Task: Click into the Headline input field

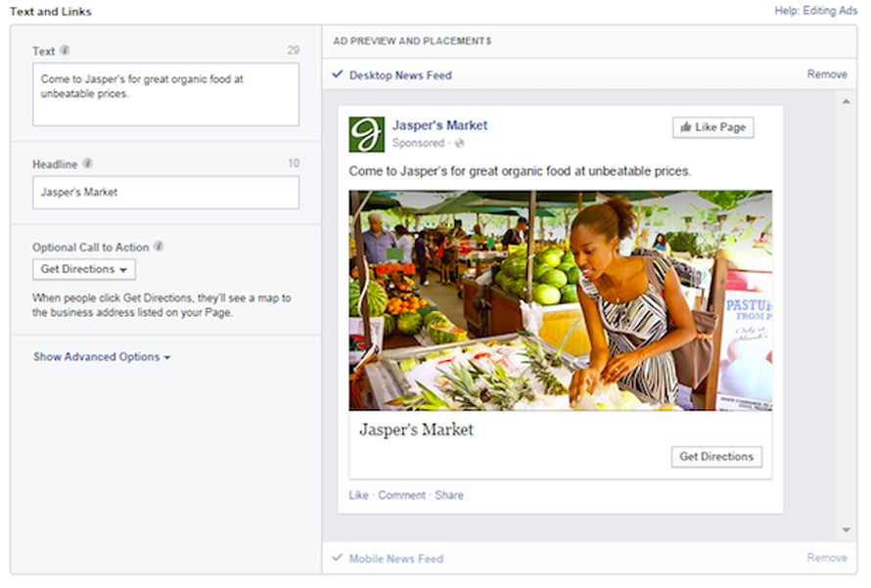Action: point(165,193)
